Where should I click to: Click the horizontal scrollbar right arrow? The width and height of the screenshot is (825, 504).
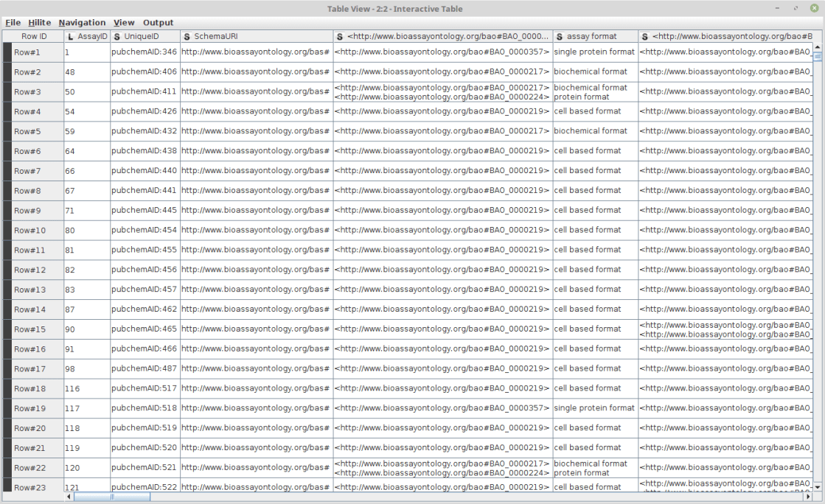[807, 497]
